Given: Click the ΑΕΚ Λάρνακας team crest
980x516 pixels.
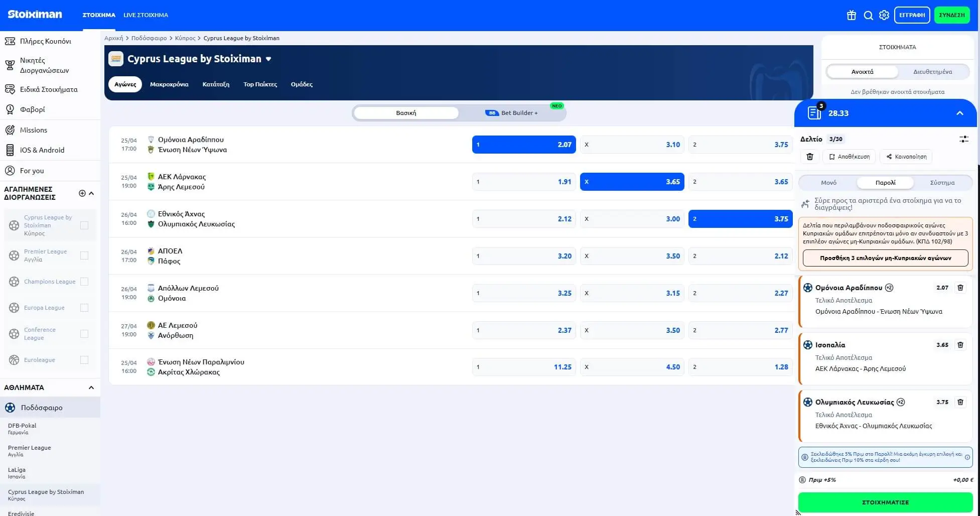Looking at the screenshot, I should [151, 177].
